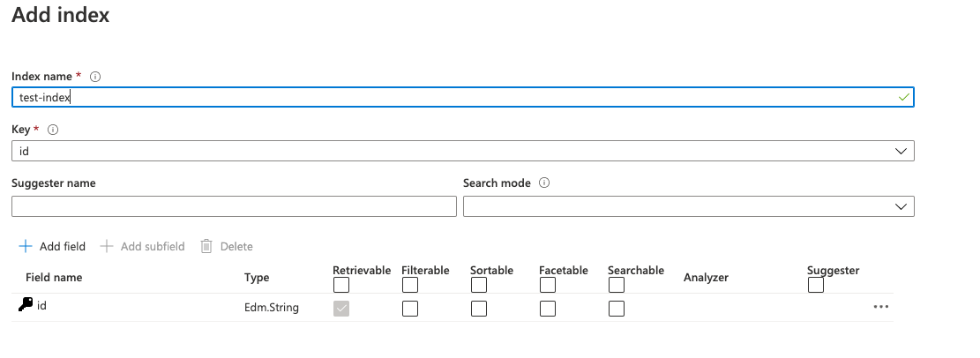This screenshot has height=358, width=980.
Task: Click the Search mode info icon
Action: 544,183
